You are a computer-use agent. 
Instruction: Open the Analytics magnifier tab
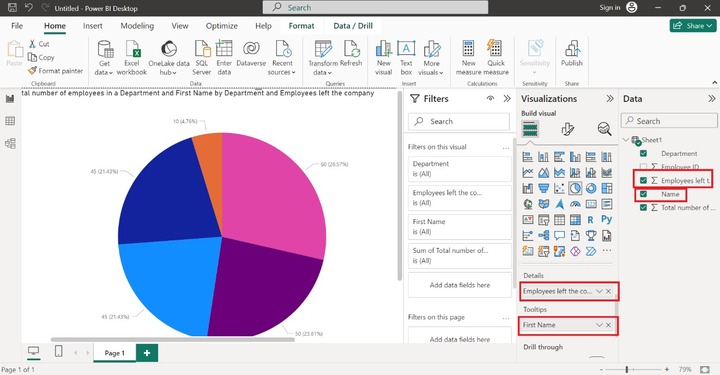604,129
